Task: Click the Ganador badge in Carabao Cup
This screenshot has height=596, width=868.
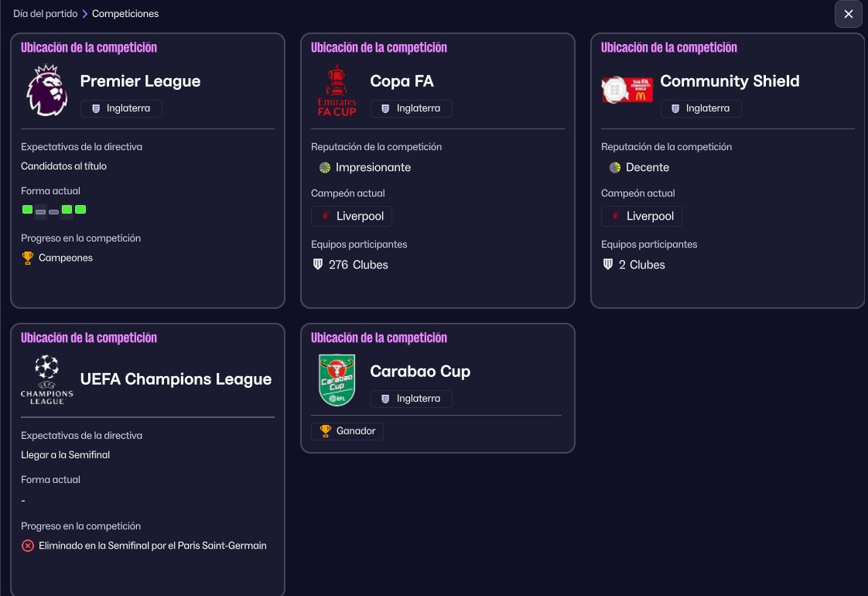Action: pyautogui.click(x=347, y=431)
